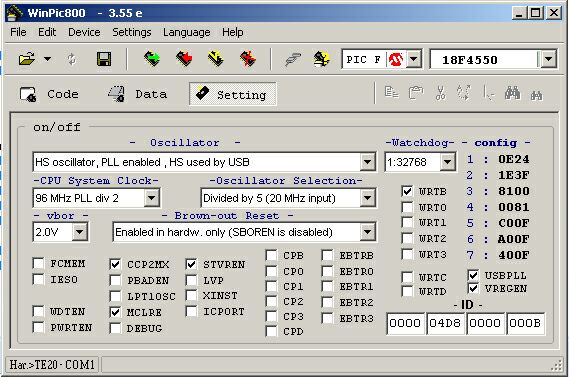Uncheck the MCLRE checkbox
This screenshot has height=377, width=569.
[115, 312]
